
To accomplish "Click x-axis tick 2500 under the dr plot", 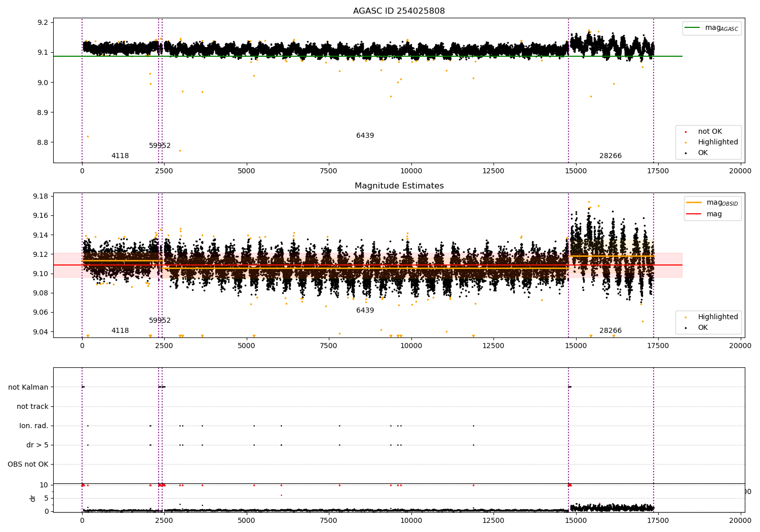I will point(164,521).
